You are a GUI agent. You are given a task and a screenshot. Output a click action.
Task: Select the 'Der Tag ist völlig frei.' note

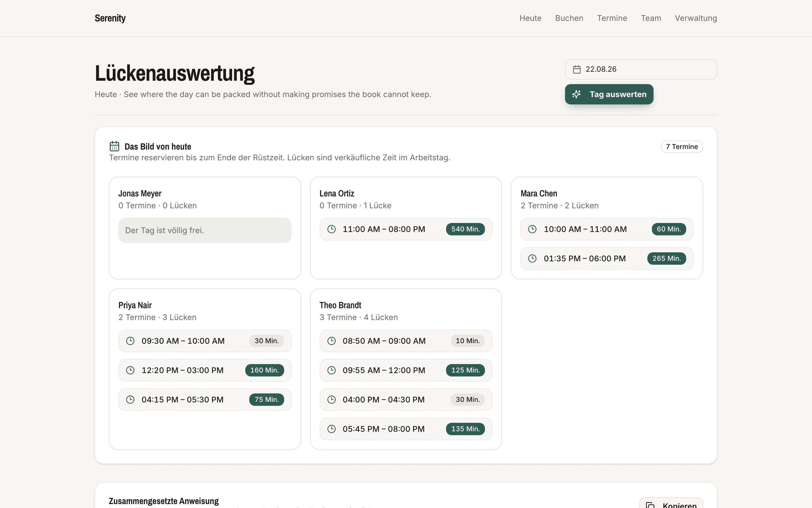point(205,231)
